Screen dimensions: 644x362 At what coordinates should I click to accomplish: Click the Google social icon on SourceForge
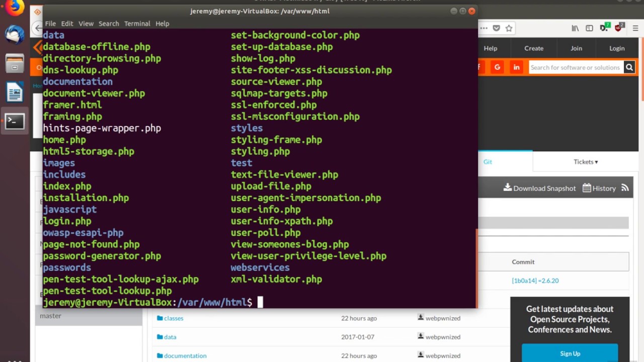pyautogui.click(x=498, y=67)
